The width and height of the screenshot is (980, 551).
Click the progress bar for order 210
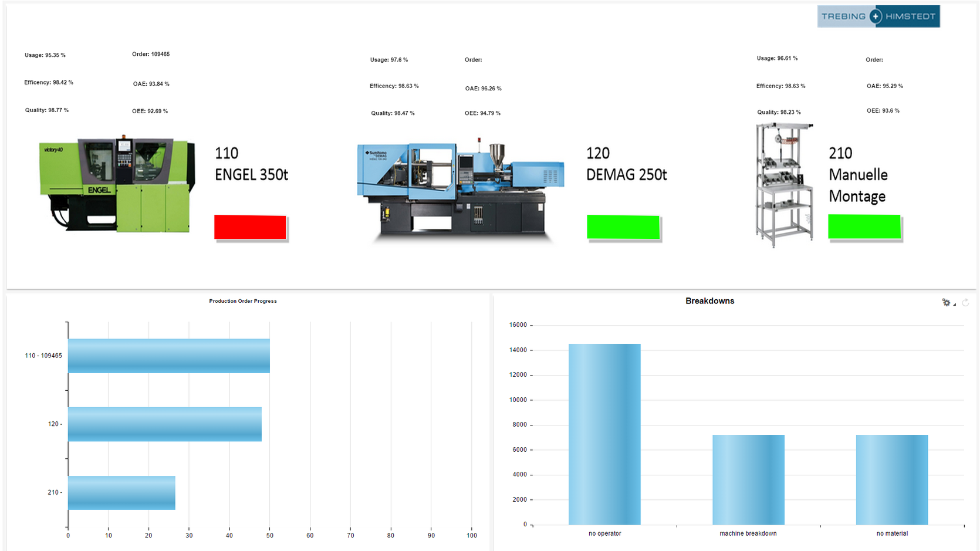pos(121,493)
